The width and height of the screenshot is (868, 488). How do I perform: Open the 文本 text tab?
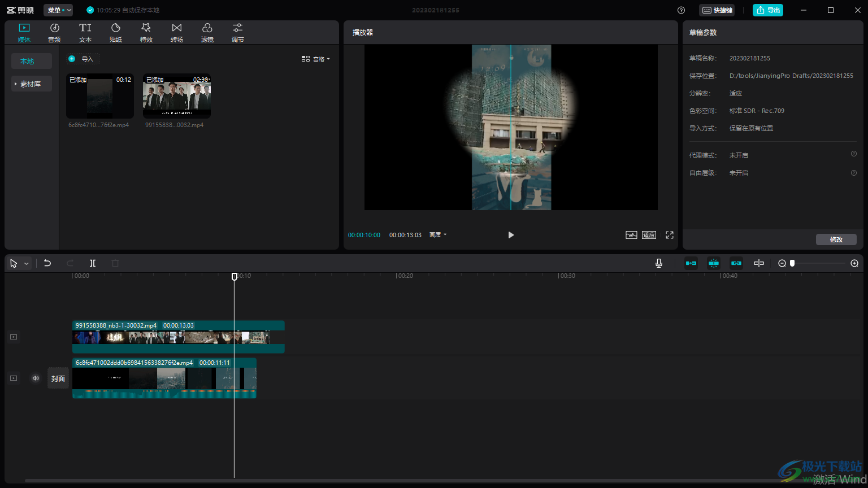[85, 33]
